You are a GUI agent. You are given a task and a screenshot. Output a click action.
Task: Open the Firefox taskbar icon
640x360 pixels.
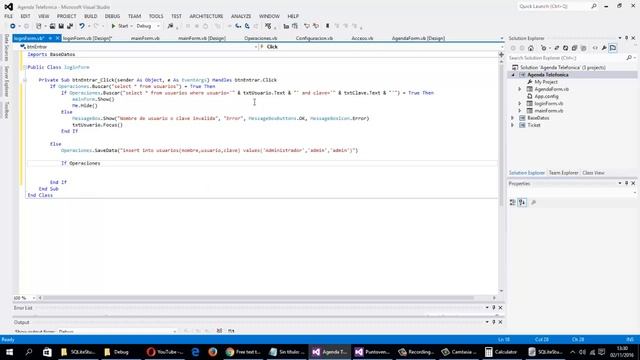tap(213, 352)
